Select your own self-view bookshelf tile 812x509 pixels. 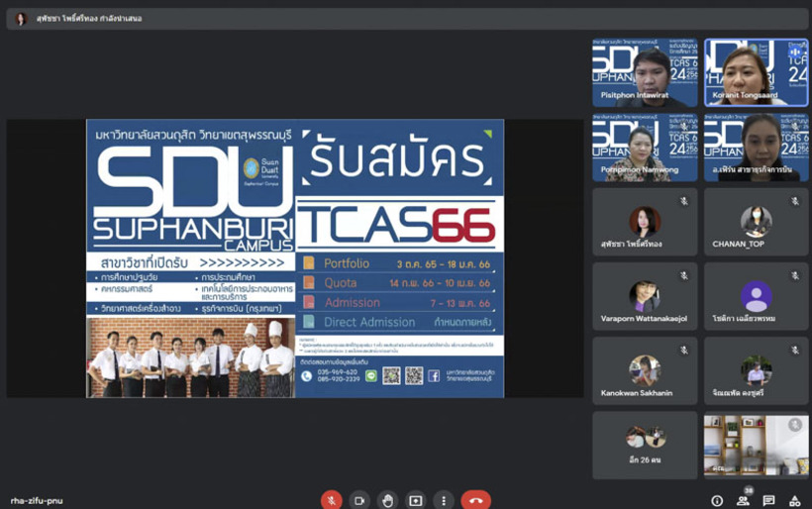point(757,446)
